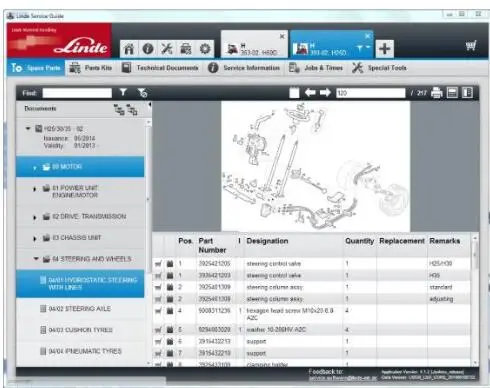Add standard steering column assy to cart
490x388 pixels.
coord(158,287)
